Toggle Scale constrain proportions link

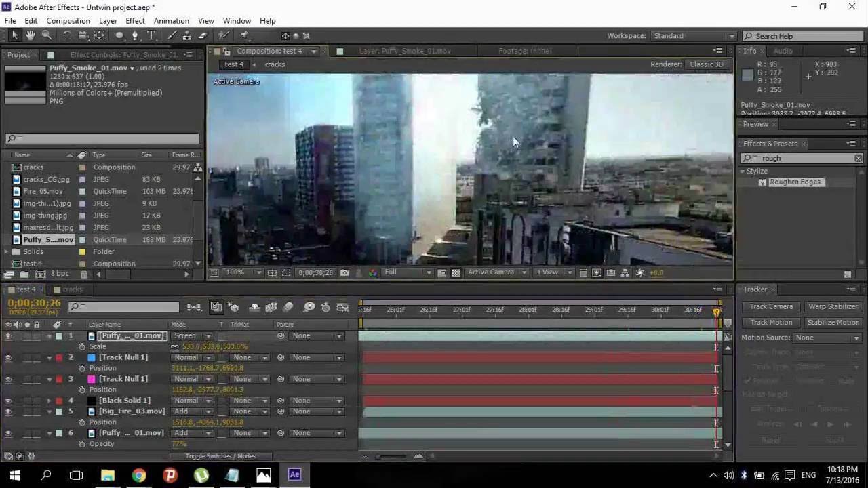[176, 347]
